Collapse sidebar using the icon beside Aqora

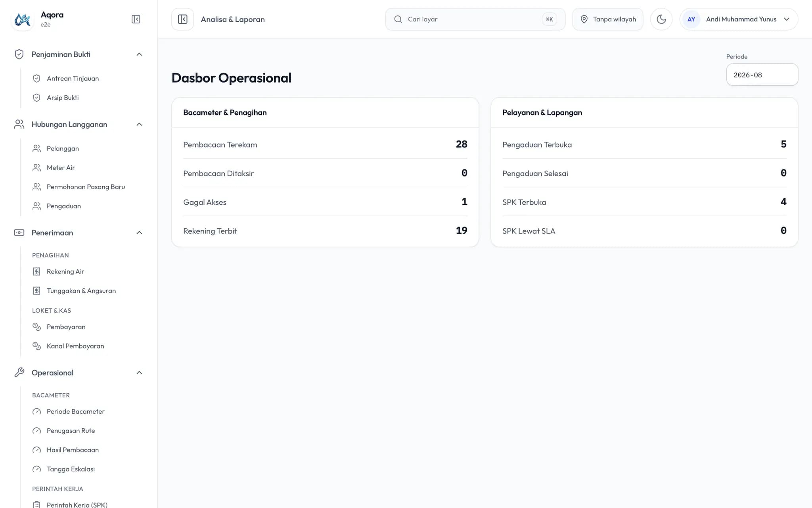coord(136,19)
